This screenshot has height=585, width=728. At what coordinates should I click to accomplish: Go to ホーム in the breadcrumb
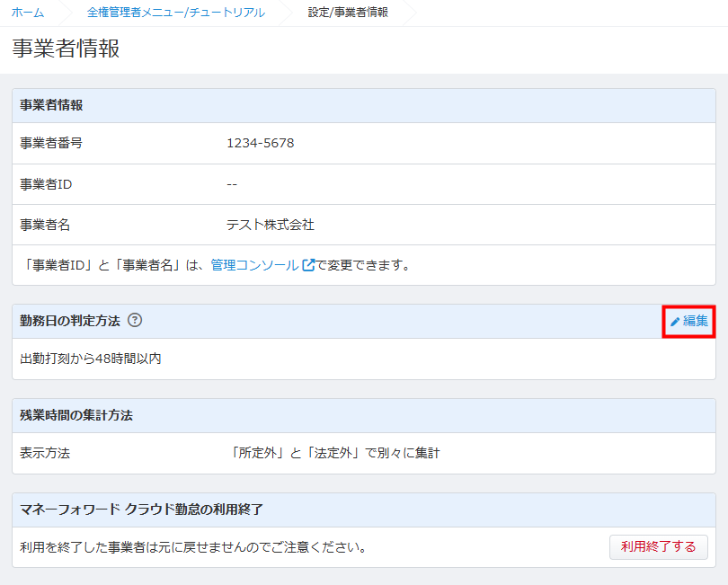[x=27, y=13]
